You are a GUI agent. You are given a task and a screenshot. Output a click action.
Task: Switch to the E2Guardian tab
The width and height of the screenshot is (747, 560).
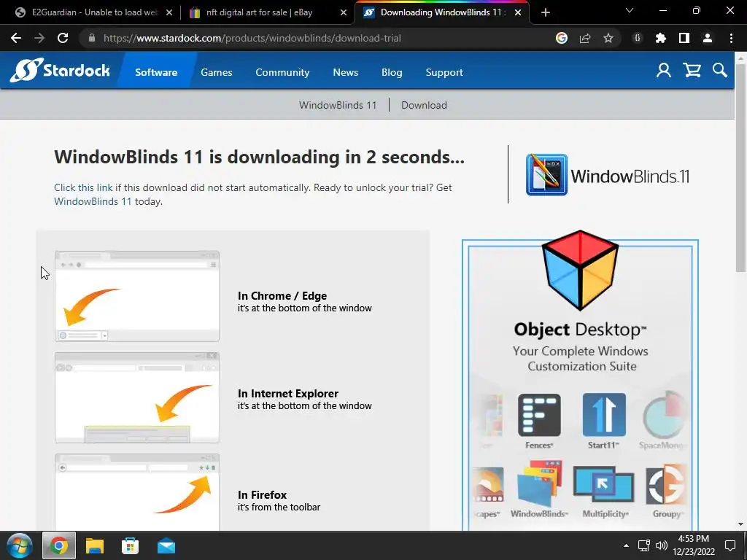tap(94, 13)
